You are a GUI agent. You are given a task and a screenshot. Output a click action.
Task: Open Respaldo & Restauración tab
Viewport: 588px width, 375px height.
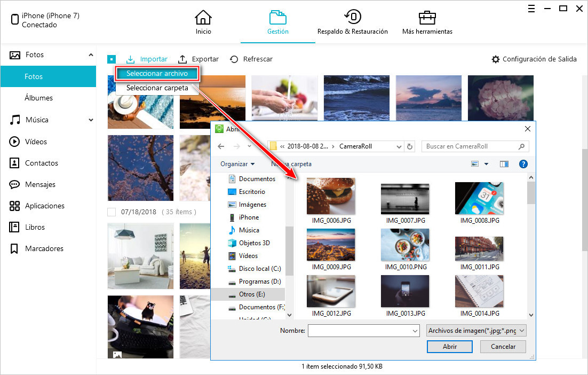click(x=353, y=23)
